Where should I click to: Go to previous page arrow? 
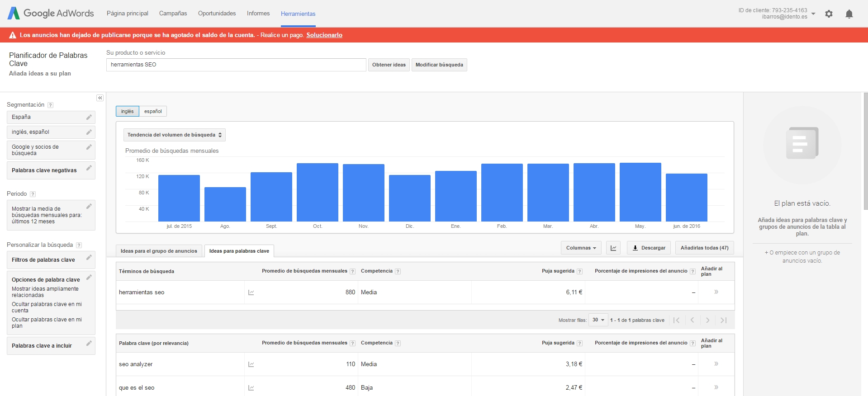point(692,320)
